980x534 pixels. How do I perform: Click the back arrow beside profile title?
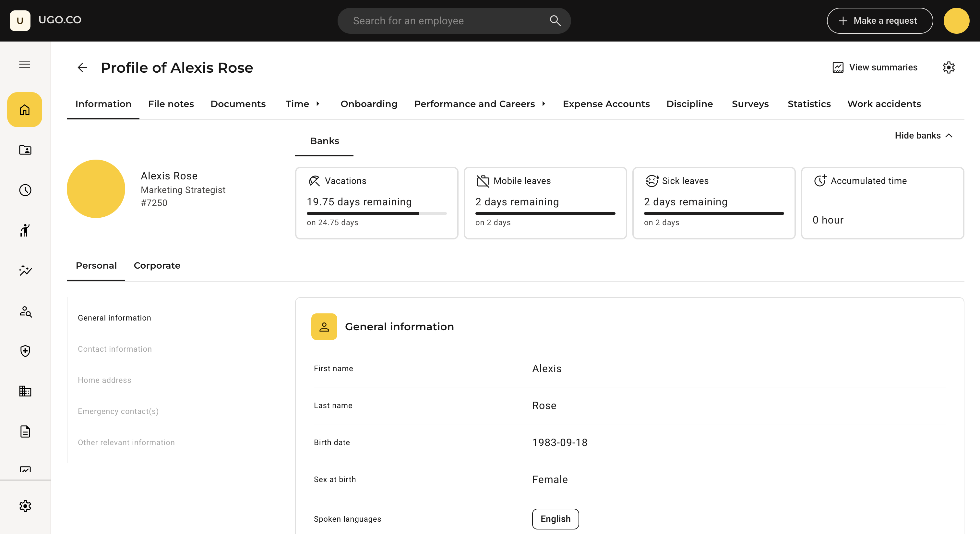(82, 68)
